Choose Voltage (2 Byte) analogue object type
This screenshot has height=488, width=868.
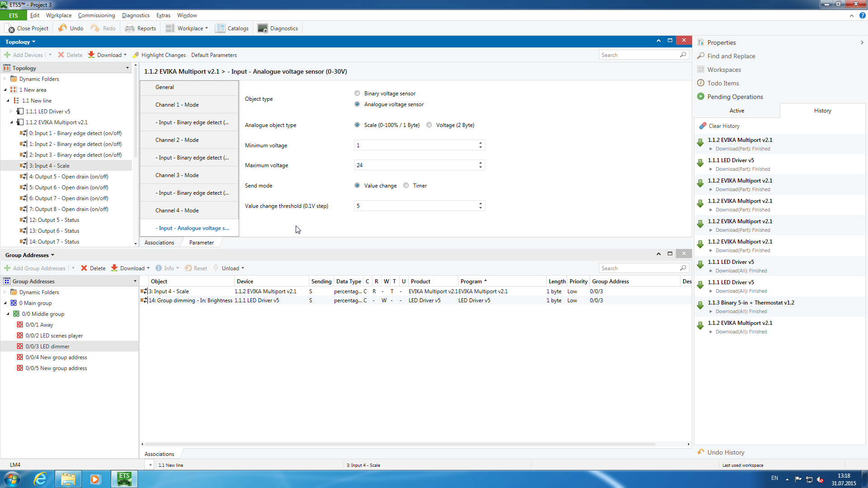tap(429, 125)
